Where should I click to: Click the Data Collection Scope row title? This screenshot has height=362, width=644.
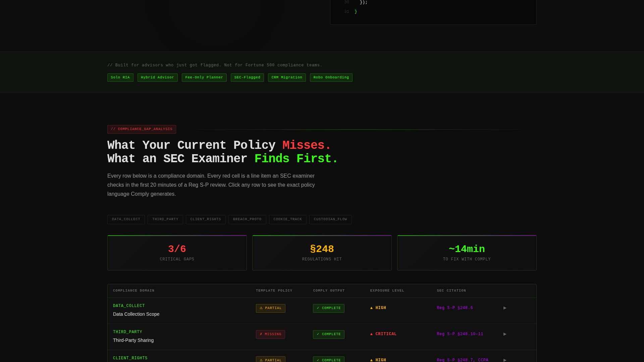click(x=136, y=314)
